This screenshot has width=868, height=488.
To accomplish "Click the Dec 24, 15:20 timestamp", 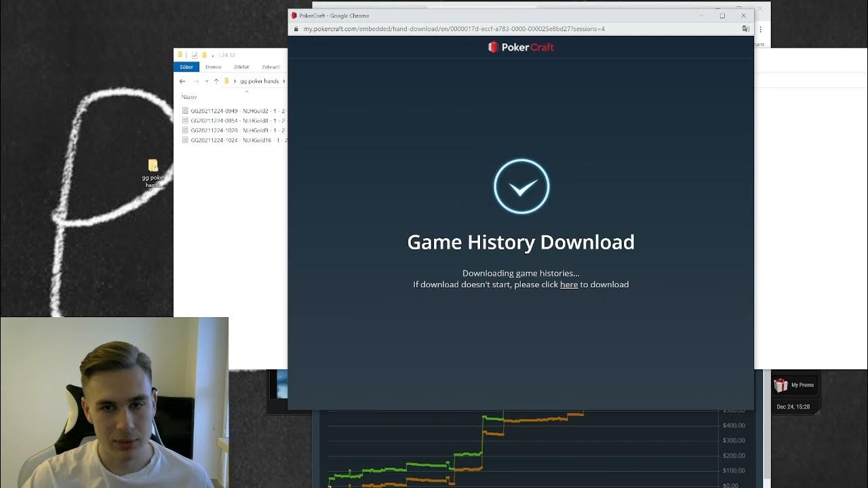I will click(793, 407).
